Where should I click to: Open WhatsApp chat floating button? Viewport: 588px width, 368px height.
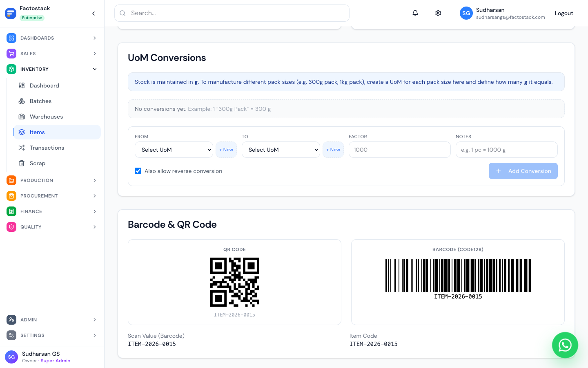565,345
